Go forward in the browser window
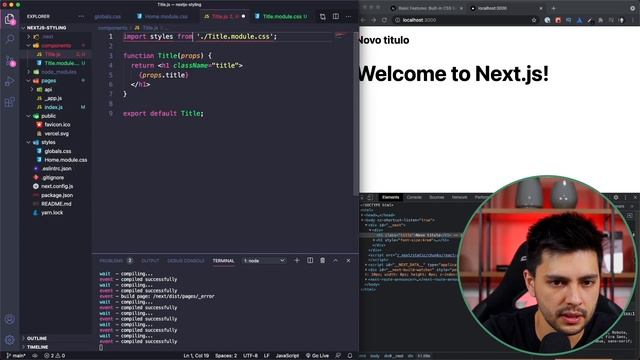640x360 pixels. (373, 20)
